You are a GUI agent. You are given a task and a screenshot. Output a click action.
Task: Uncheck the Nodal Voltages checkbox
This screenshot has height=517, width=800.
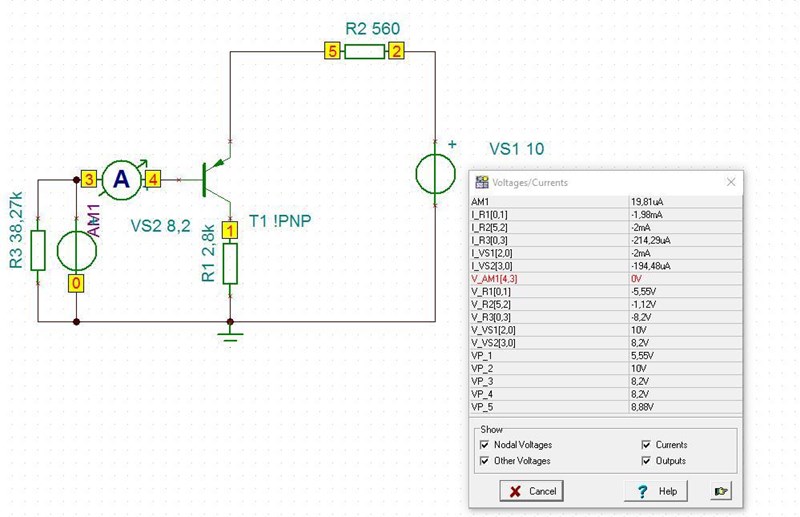pos(485,445)
